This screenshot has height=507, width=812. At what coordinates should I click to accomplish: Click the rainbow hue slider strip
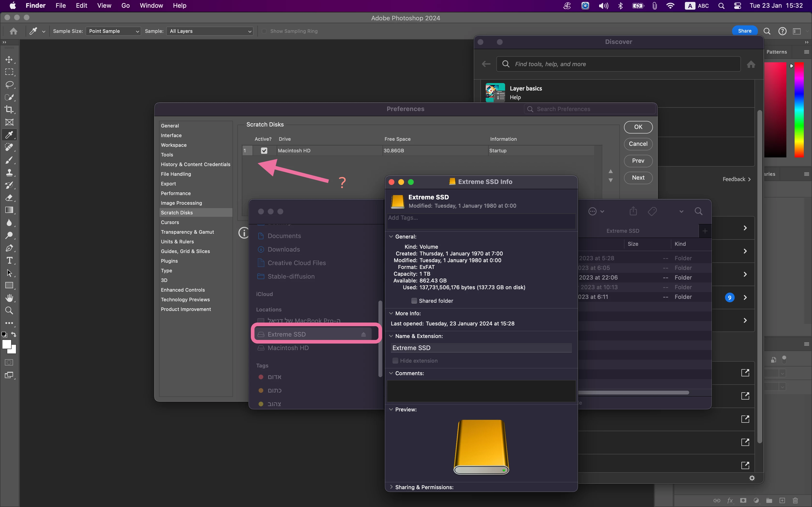799,110
